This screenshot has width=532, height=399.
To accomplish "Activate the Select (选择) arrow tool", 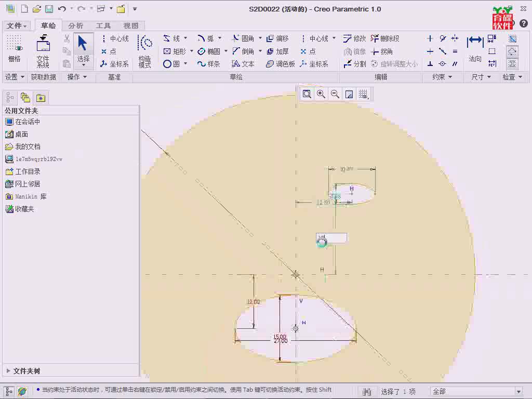I will click(83, 50).
